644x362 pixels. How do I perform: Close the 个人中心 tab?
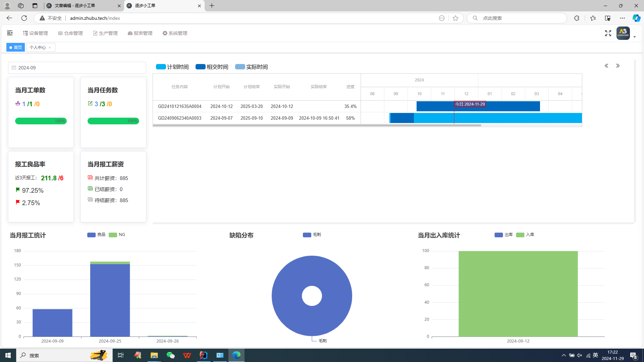click(x=50, y=48)
